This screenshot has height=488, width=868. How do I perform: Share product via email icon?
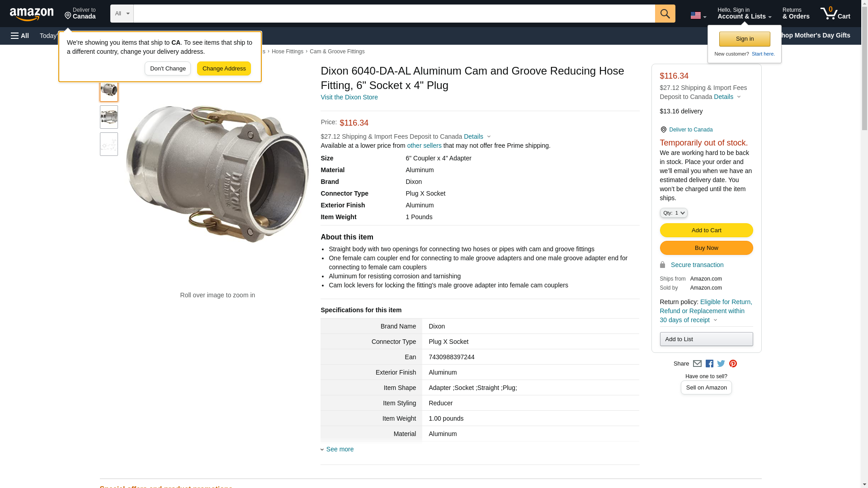pyautogui.click(x=697, y=364)
